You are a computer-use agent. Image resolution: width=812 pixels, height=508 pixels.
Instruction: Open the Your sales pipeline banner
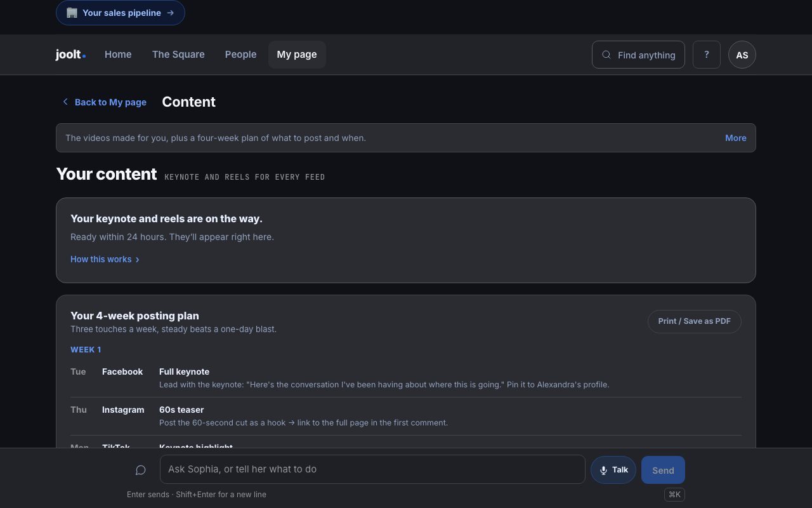pos(121,13)
